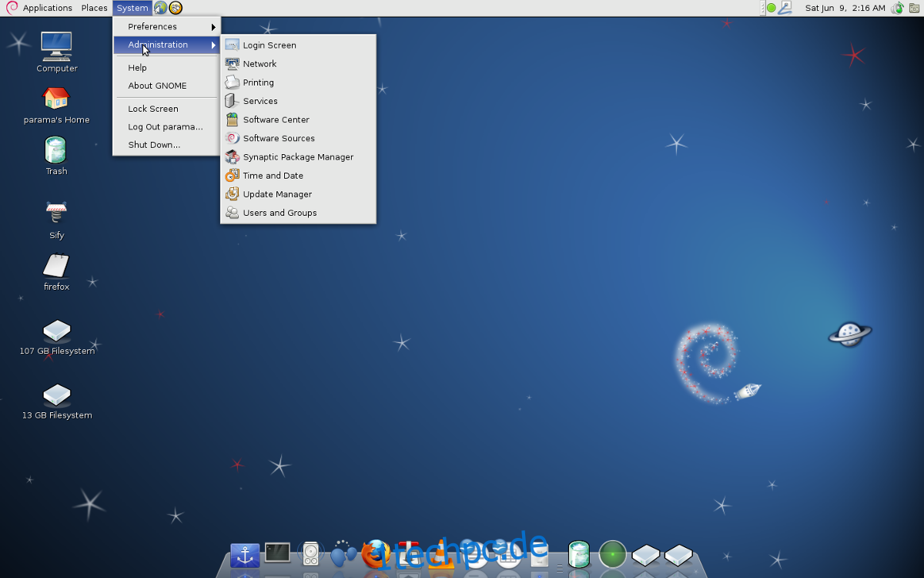Click the camera folder icon at panel end
924x578 pixels.
coord(914,8)
